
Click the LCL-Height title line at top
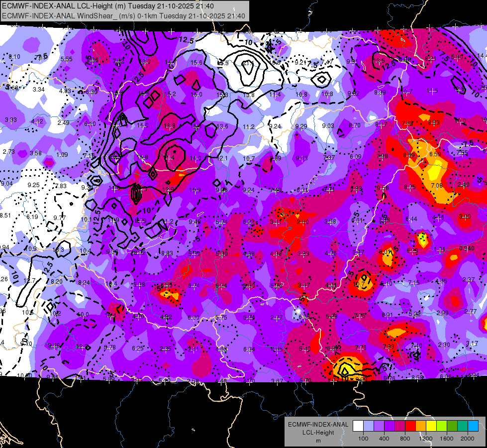pyautogui.click(x=108, y=5)
